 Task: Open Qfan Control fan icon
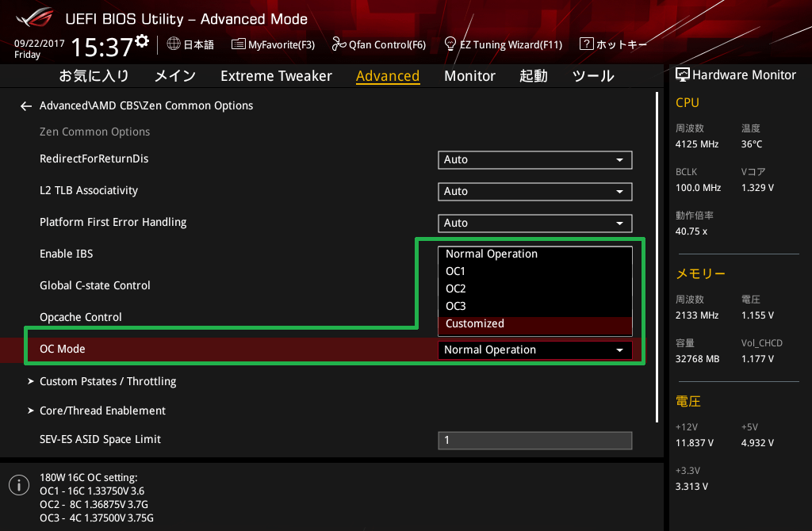click(x=339, y=44)
